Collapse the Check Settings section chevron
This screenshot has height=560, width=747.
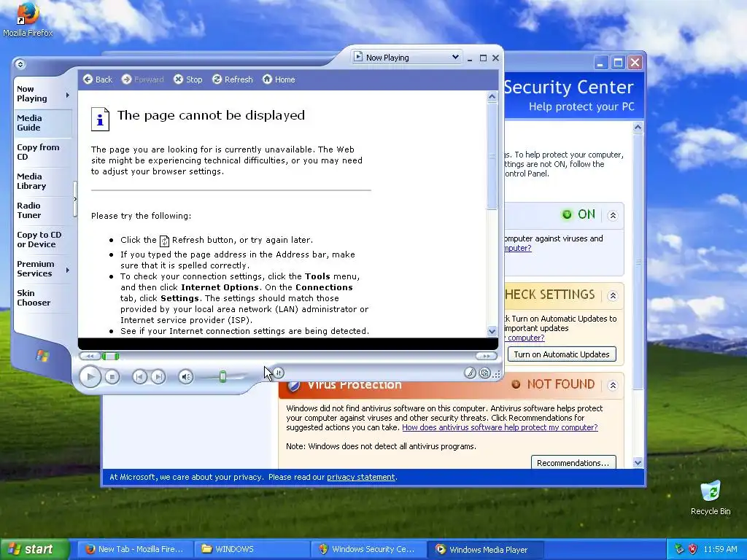click(613, 296)
